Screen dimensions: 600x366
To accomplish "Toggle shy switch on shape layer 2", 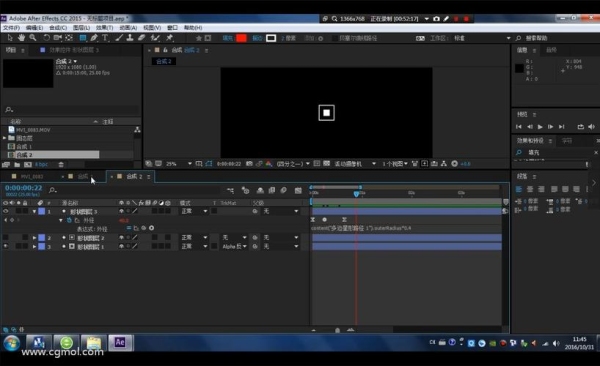I will [x=121, y=237].
